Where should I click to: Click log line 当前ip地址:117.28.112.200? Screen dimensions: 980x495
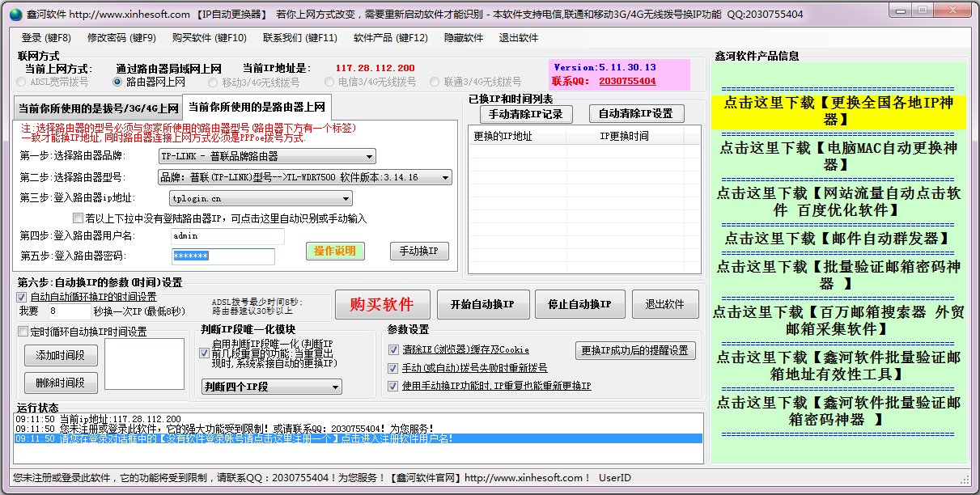358,419
